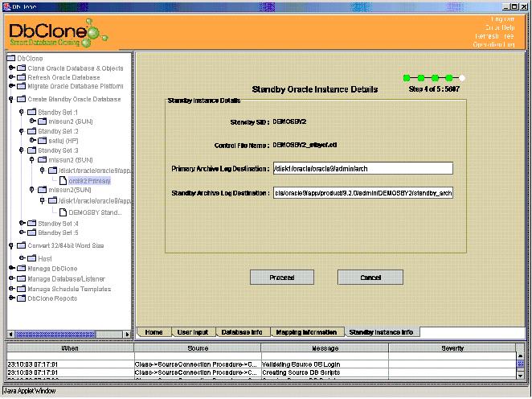The image size is (532, 399).
Task: Click folder icon of Standby Set :2
Action: 31,131
